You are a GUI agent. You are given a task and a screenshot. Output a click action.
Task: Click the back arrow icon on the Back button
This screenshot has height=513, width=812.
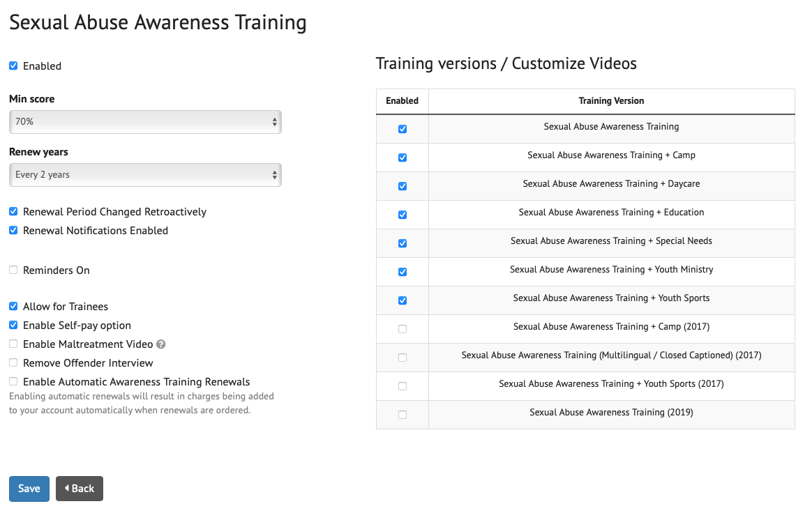[67, 489]
